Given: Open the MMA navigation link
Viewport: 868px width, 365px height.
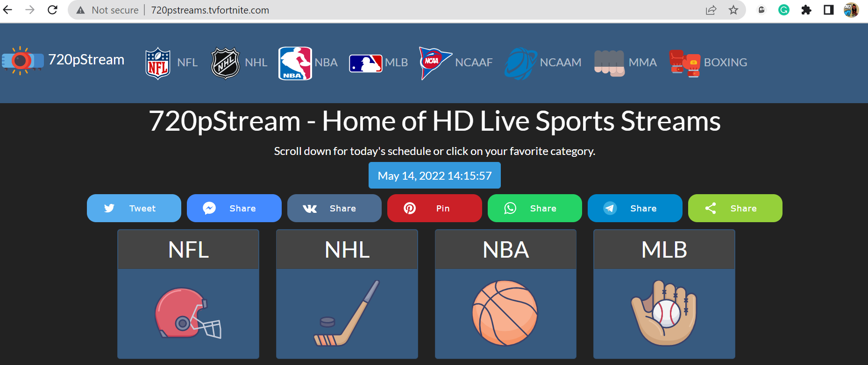Looking at the screenshot, I should tap(643, 63).
